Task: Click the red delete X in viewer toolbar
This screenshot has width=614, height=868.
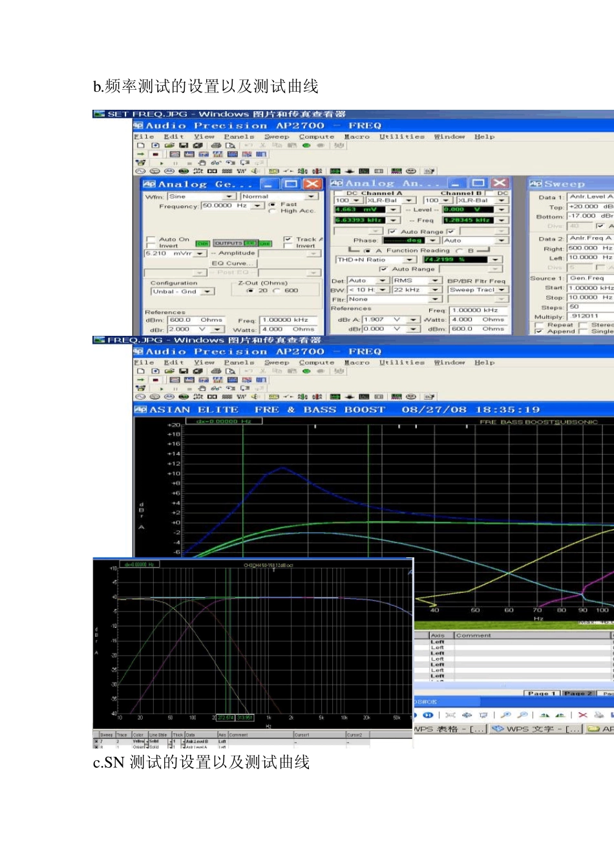Action: point(582,715)
